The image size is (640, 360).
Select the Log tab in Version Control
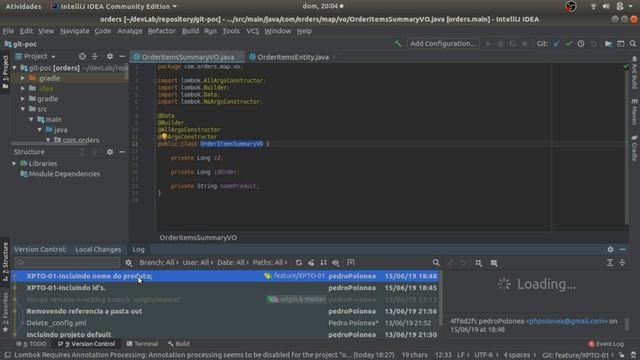138,249
